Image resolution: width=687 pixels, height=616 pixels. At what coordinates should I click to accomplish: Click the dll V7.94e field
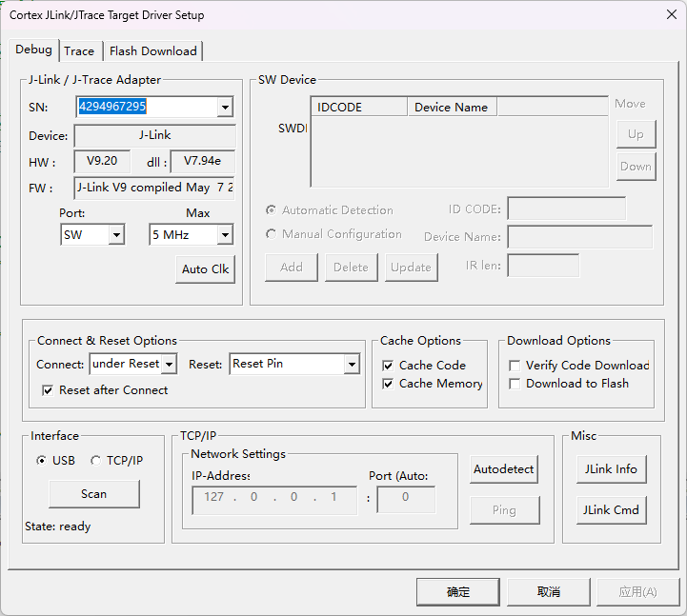202,161
